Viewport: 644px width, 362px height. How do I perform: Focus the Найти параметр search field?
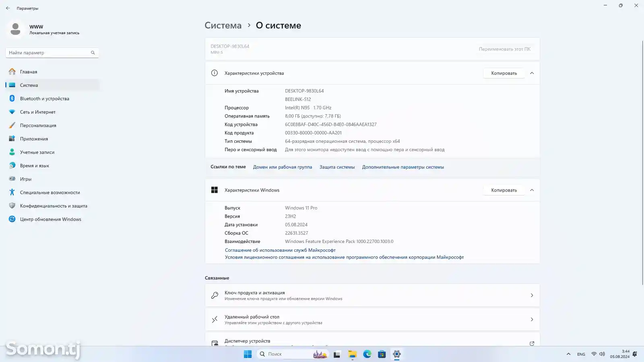(x=52, y=53)
